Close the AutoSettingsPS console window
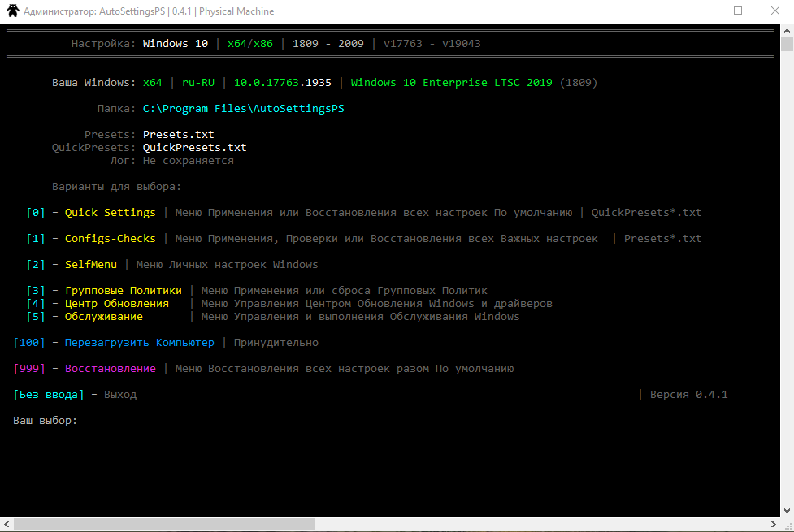 click(x=774, y=11)
